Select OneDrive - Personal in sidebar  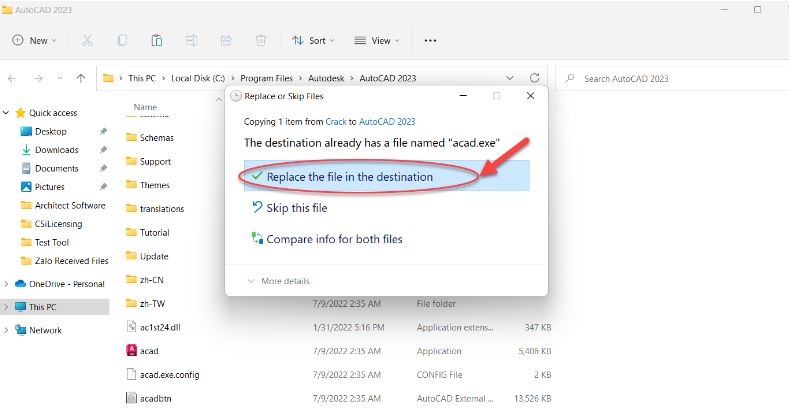pyautogui.click(x=66, y=284)
